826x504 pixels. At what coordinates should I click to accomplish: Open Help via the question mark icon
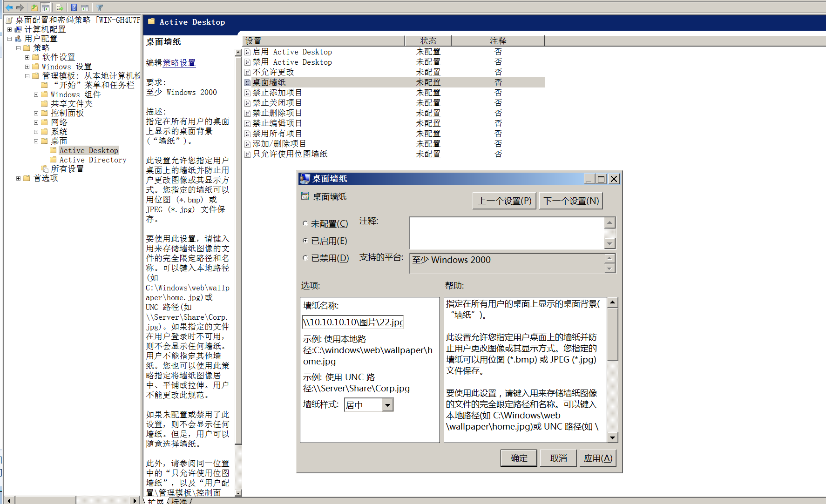[74, 7]
